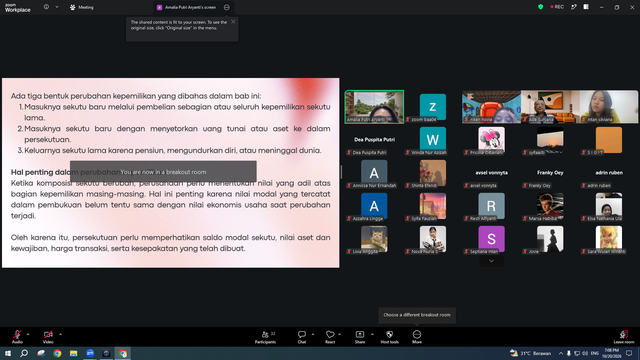This screenshot has height=360, width=640.
Task: Click Choose a different breakout room tooltip
Action: [417, 315]
